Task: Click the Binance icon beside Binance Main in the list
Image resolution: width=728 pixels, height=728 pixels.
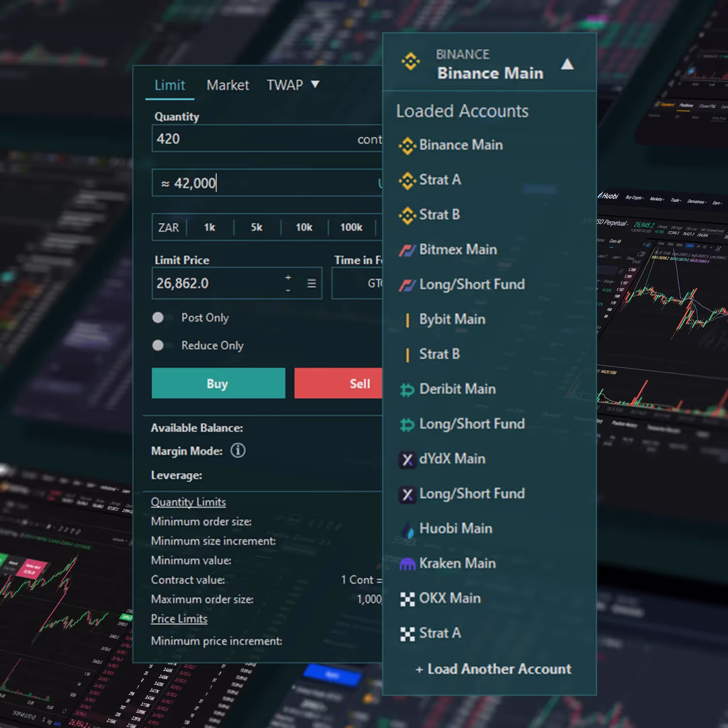Action: [x=407, y=146]
